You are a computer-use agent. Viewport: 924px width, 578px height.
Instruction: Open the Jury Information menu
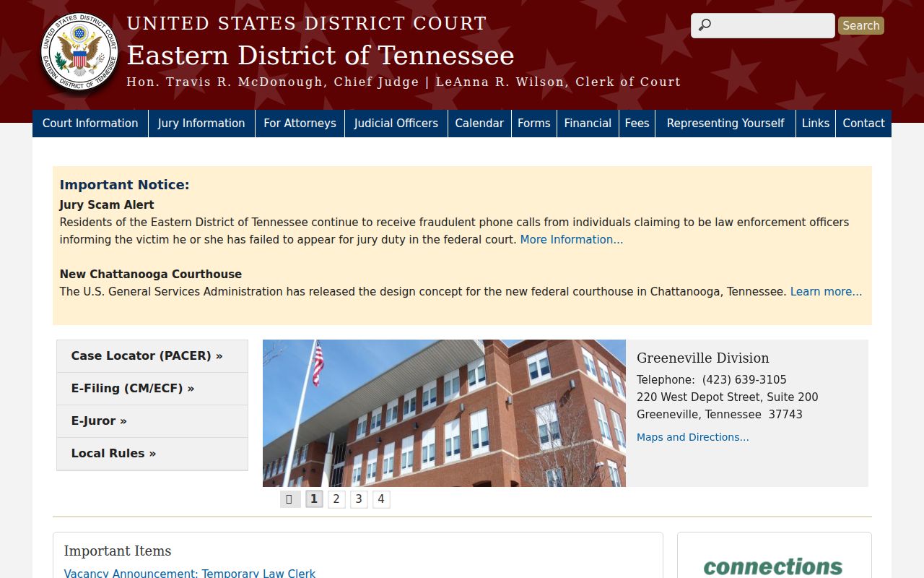(x=201, y=124)
